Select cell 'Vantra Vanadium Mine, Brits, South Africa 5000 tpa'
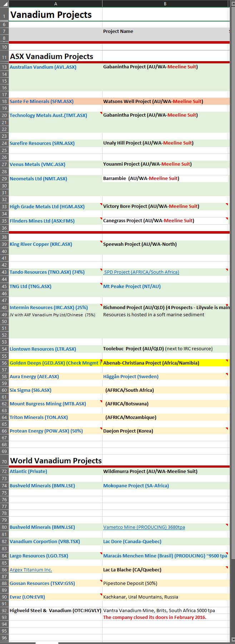The image size is (235, 644). pyautogui.click(x=165, y=610)
